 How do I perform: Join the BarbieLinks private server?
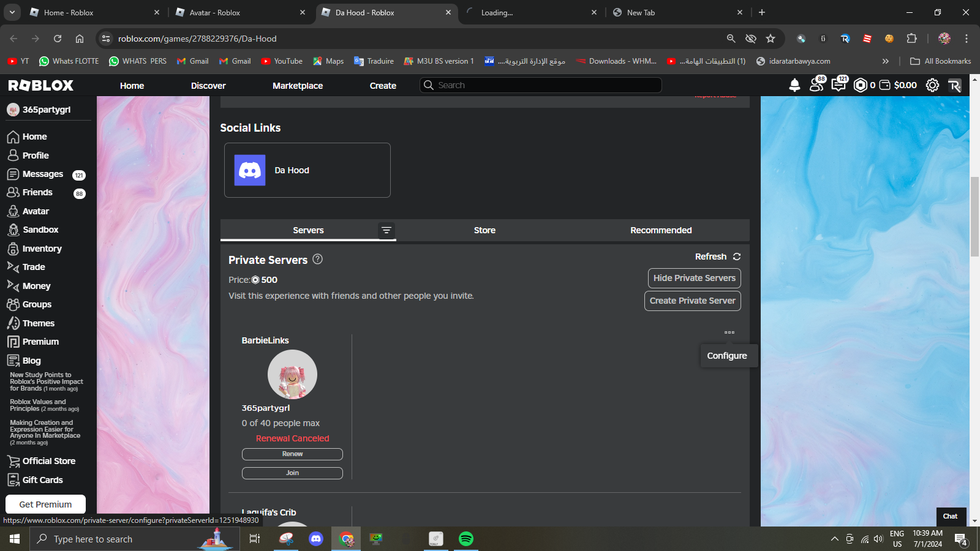point(292,473)
